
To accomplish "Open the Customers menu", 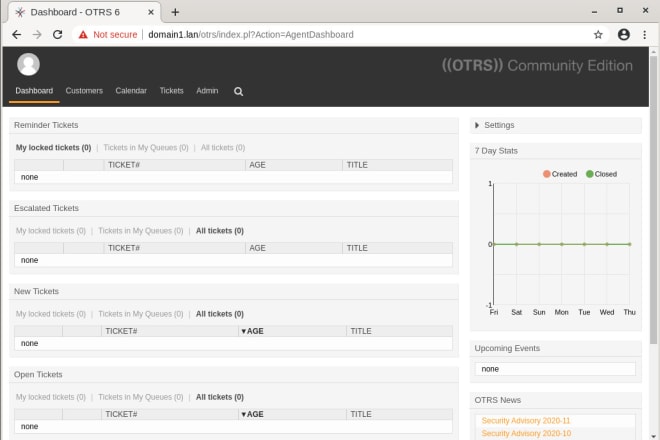I will point(84,91).
